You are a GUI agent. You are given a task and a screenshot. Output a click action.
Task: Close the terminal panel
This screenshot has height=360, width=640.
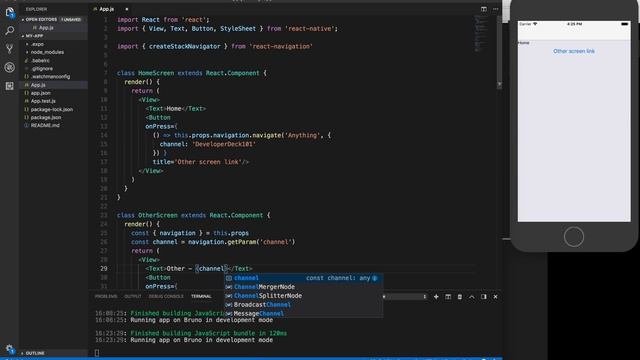[x=496, y=297]
